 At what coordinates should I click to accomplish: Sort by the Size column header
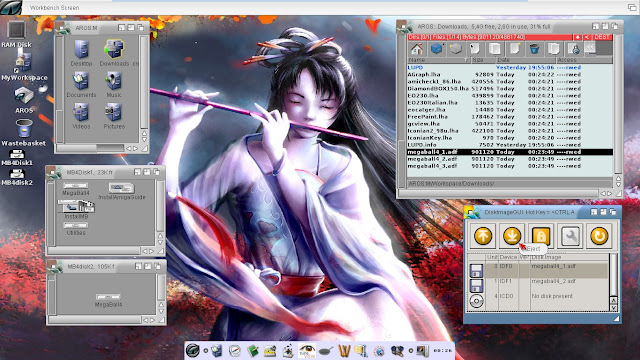[x=482, y=60]
